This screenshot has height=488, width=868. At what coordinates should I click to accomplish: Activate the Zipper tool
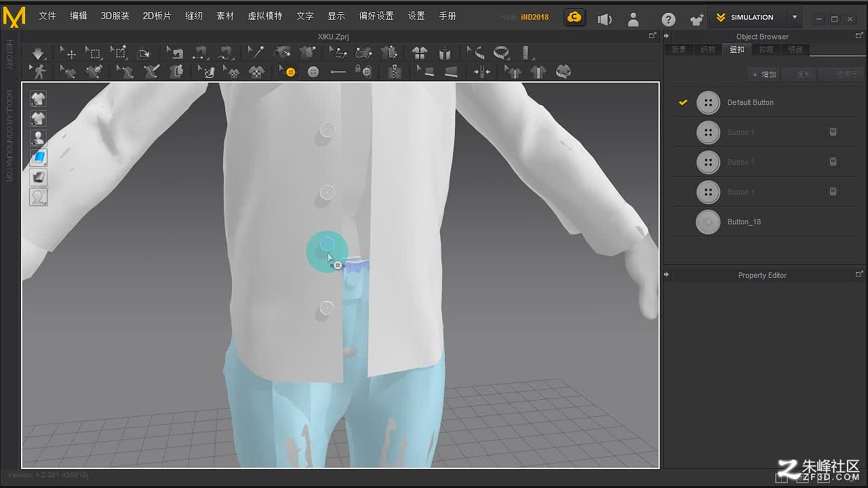[395, 72]
